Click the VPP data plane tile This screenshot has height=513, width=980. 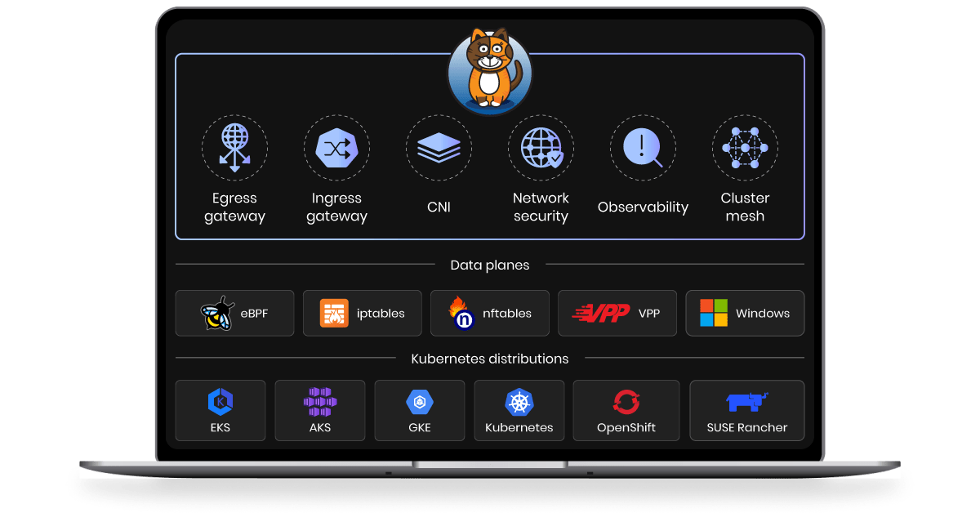(x=617, y=314)
